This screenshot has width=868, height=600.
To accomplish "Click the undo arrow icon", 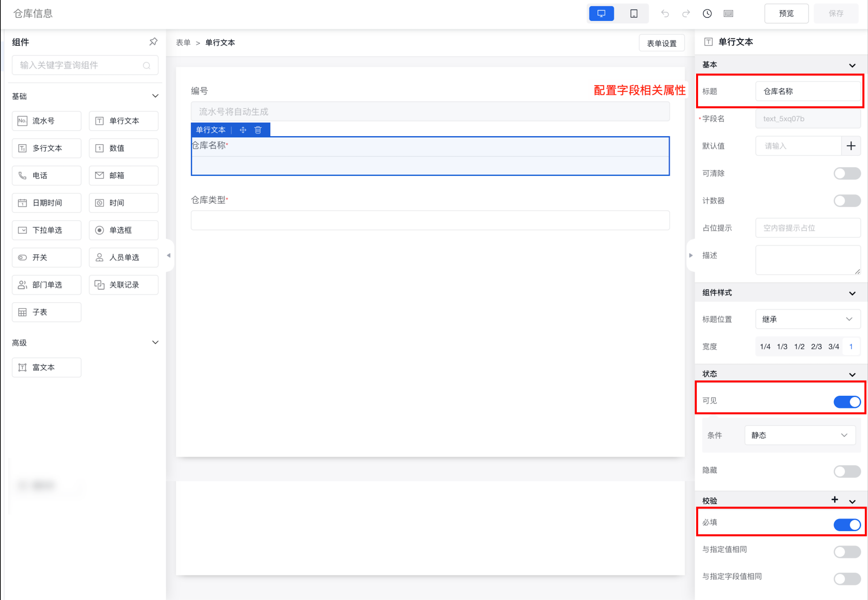I will tap(665, 13).
